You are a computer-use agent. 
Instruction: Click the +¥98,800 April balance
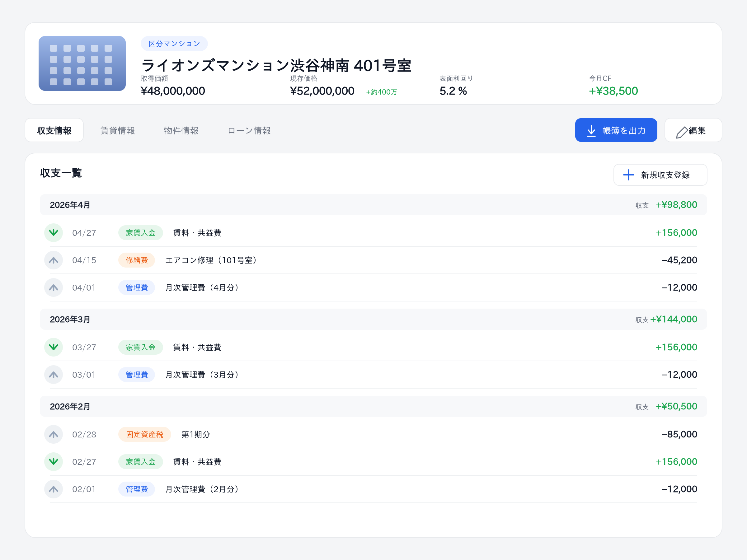click(676, 205)
